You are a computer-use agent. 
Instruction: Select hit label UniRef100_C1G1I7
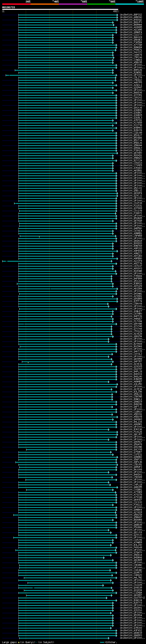(x=131, y=35)
